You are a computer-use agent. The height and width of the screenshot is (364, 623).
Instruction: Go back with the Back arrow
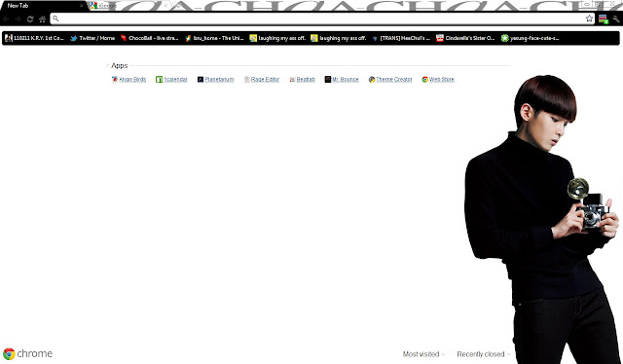click(x=7, y=19)
